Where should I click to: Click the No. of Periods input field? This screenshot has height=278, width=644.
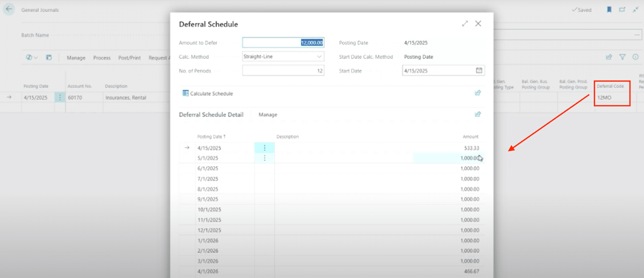point(283,71)
